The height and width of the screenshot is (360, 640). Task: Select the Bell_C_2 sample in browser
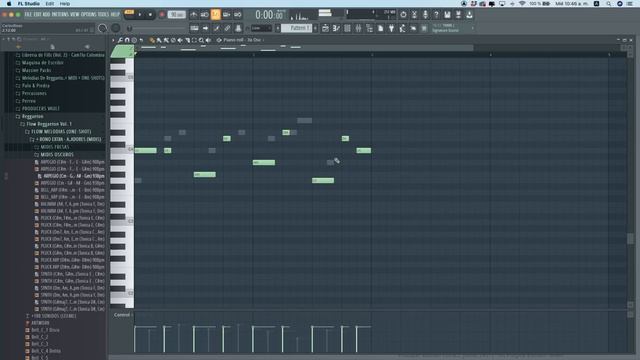[40, 337]
